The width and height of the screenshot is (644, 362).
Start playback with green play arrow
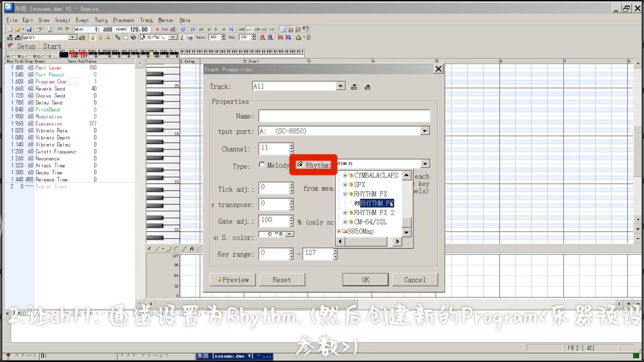point(216,29)
